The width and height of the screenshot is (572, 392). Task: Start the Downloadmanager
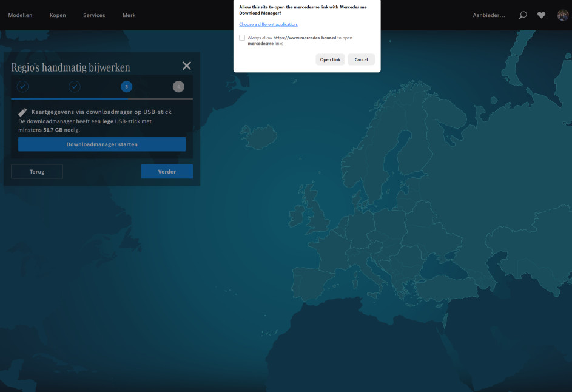click(x=102, y=144)
